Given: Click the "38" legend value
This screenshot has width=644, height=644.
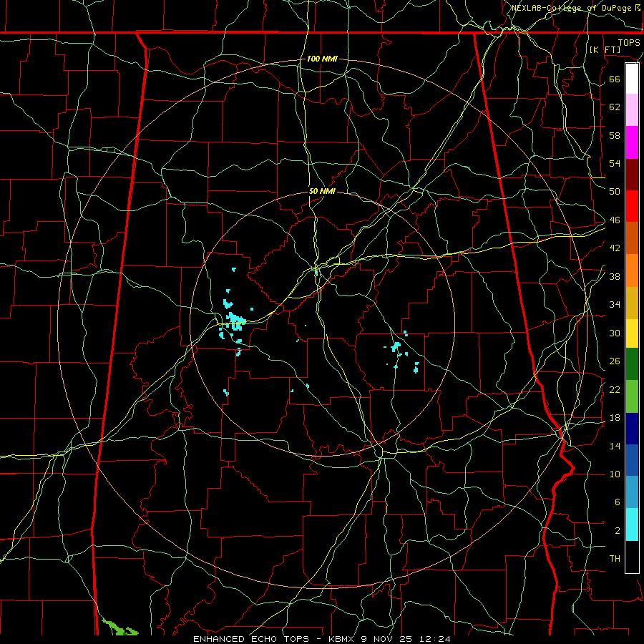Looking at the screenshot, I should (x=615, y=277).
